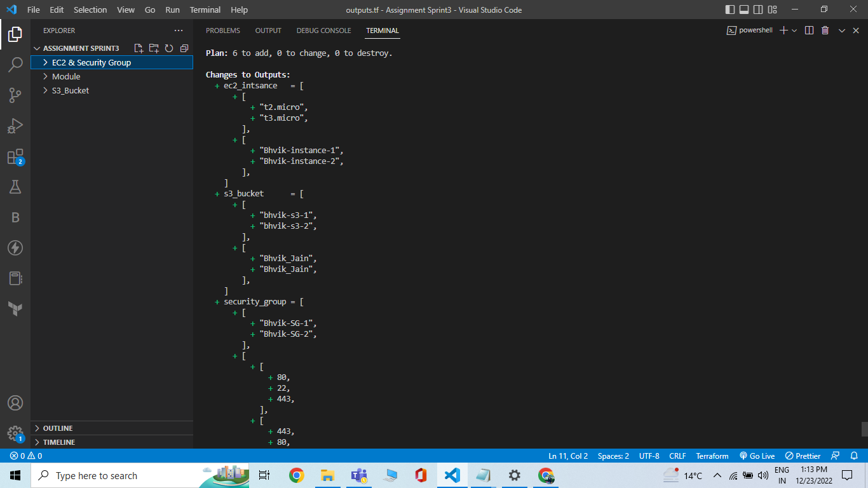Open the Terraform extension sidebar icon

pos(16,309)
